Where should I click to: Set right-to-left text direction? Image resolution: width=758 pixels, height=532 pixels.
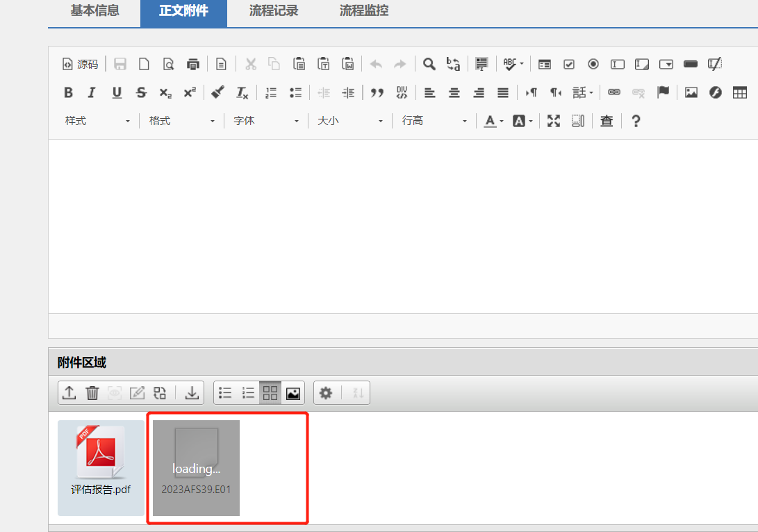(555, 92)
